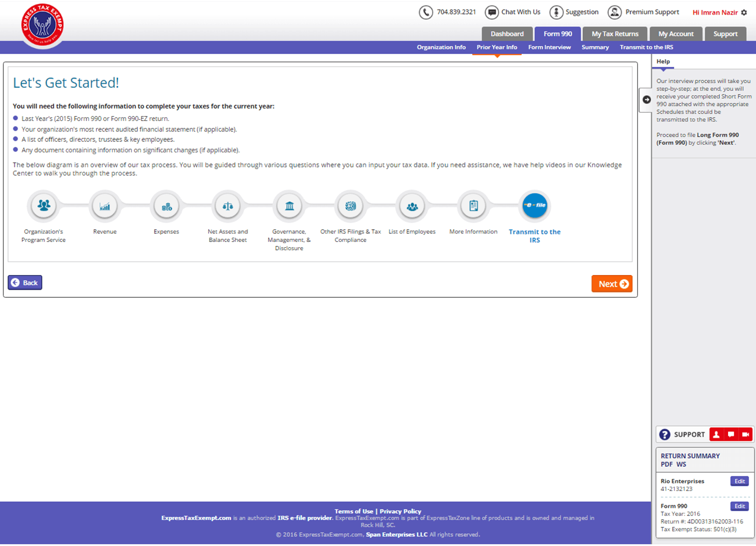Open the Terms of Use link
This screenshot has width=756, height=546.
[354, 511]
